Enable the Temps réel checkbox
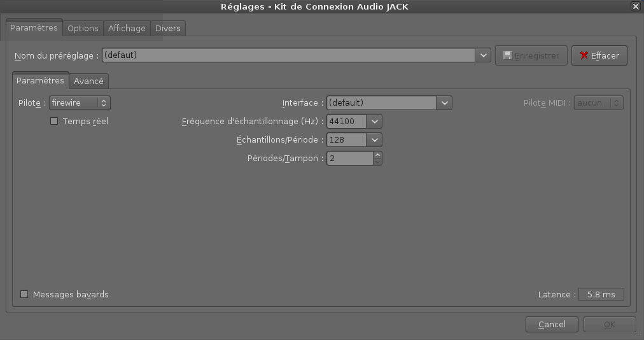This screenshot has width=644, height=340. click(x=54, y=121)
